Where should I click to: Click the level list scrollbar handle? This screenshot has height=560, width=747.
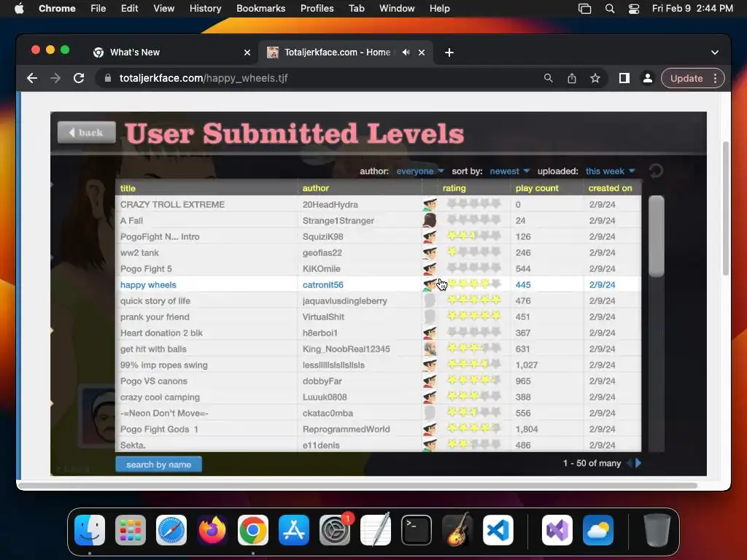pyautogui.click(x=657, y=236)
